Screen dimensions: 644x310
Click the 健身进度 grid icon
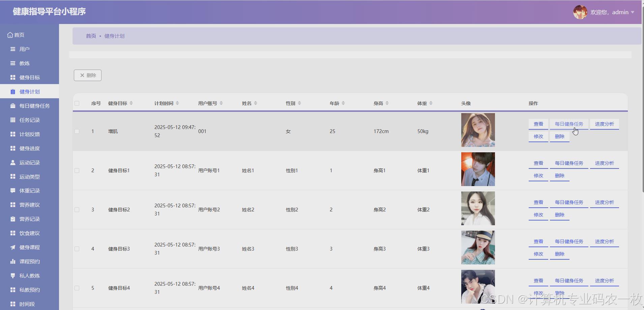[13, 148]
